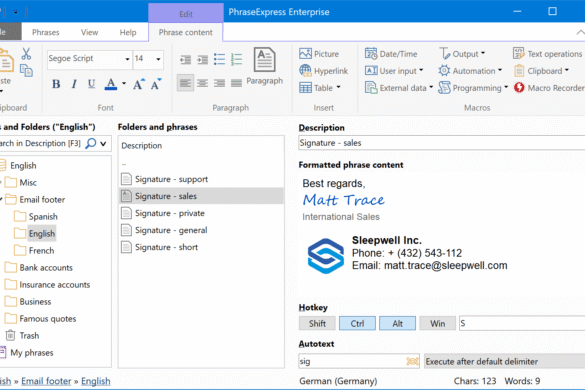This screenshot has height=390, width=585.
Task: Toggle Bold formatting
Action: click(x=56, y=84)
